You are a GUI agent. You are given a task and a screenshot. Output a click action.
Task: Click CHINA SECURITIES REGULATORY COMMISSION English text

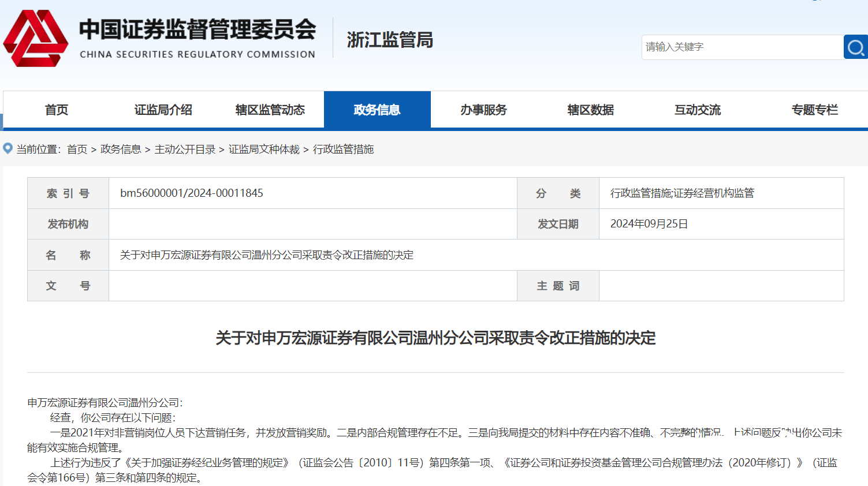198,54
